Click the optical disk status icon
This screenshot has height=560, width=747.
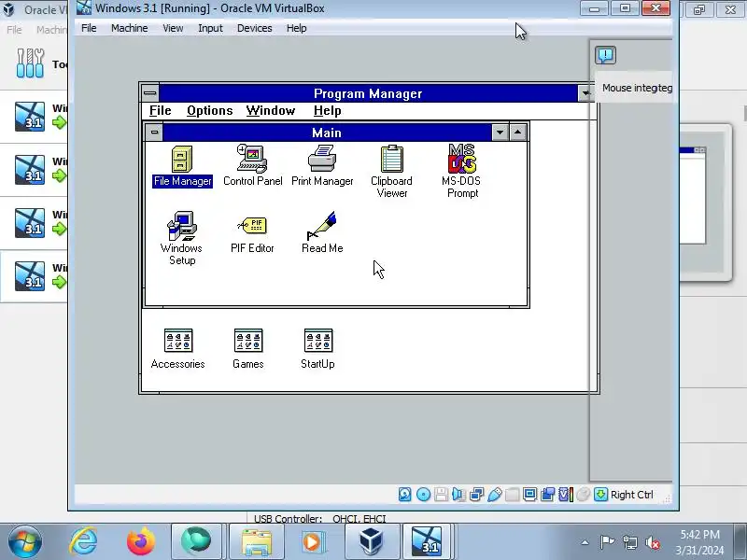423,495
